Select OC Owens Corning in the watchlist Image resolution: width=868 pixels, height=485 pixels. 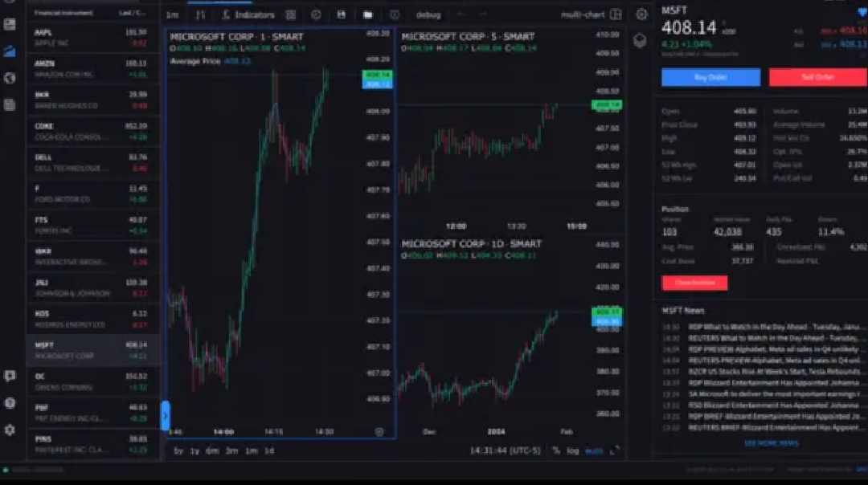pyautogui.click(x=92, y=381)
